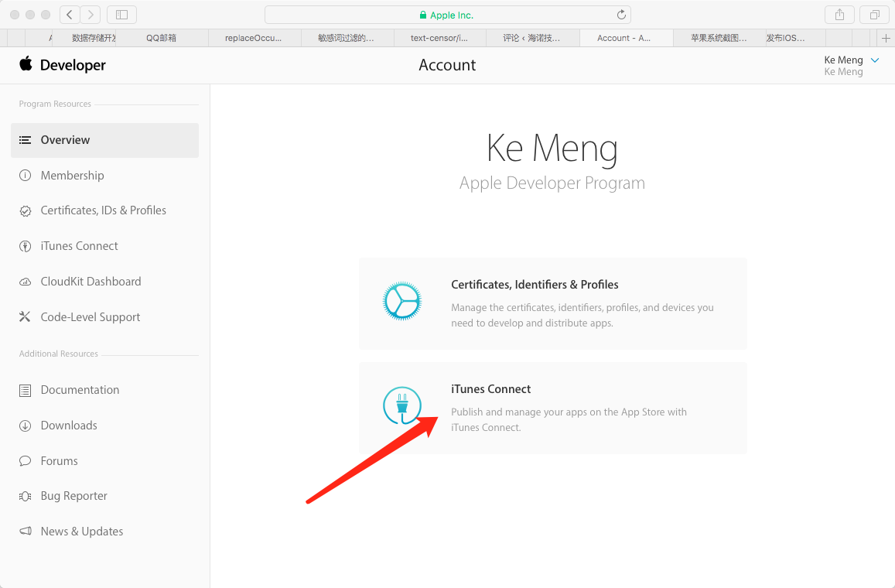Click the Certificates, Identifiers & Profiles card title
The width and height of the screenshot is (895, 588).
point(535,284)
